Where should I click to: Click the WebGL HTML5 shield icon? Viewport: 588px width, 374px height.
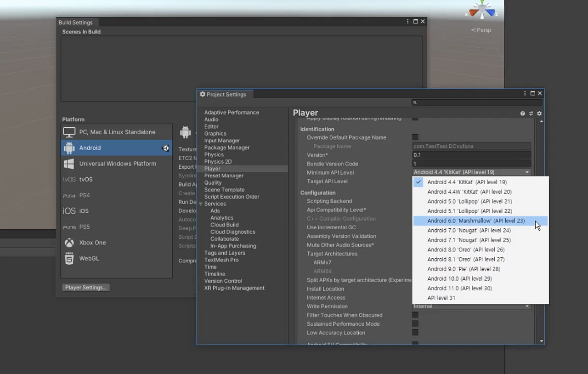69,258
